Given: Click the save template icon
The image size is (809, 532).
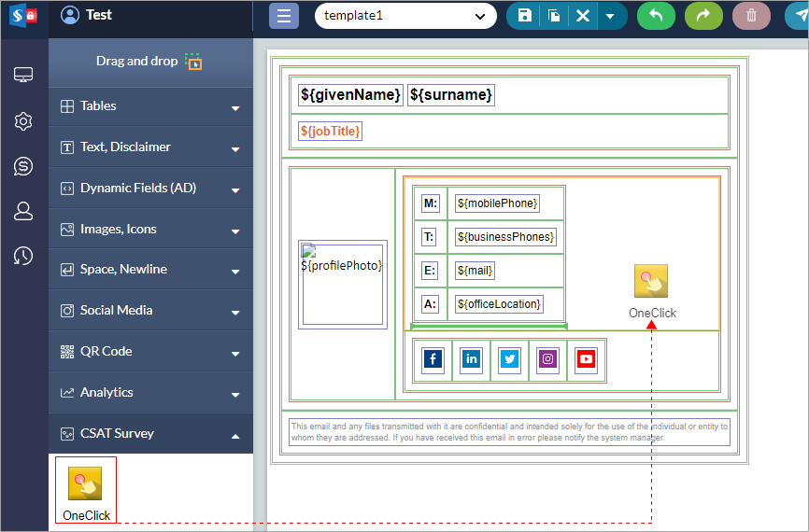Looking at the screenshot, I should tap(525, 16).
